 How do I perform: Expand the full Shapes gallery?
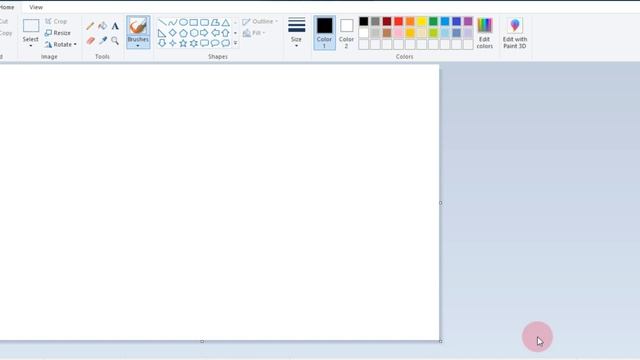(236, 43)
